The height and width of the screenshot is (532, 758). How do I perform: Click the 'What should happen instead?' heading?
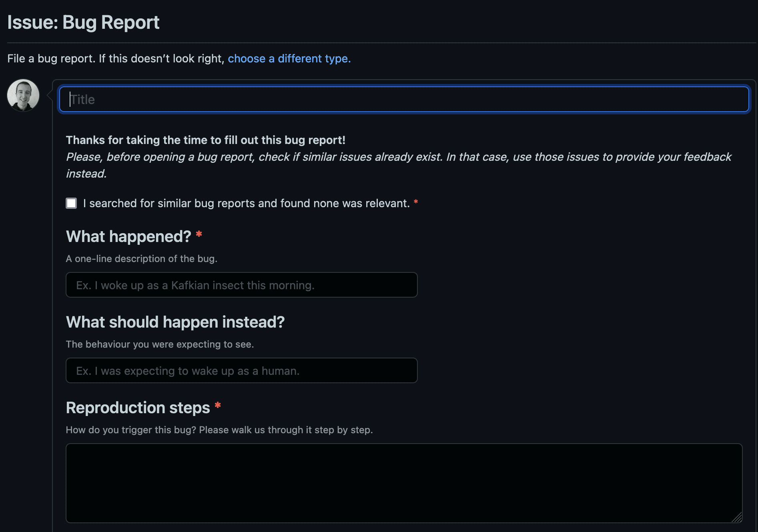tap(175, 322)
